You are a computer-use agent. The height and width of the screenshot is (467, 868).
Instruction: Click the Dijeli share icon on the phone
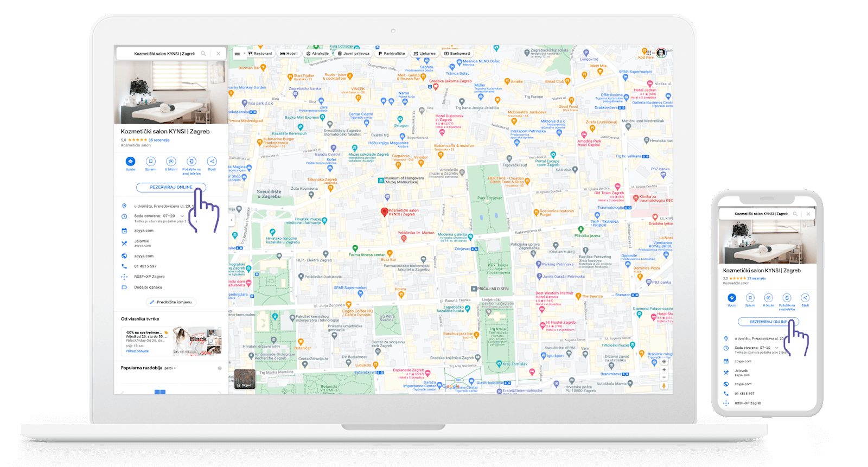click(x=805, y=297)
